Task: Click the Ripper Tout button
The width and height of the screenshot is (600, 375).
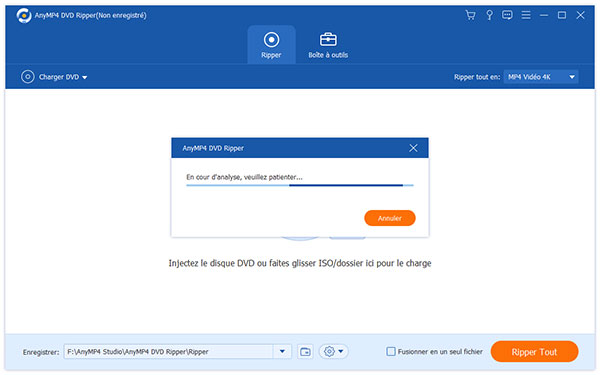Action: tap(534, 352)
